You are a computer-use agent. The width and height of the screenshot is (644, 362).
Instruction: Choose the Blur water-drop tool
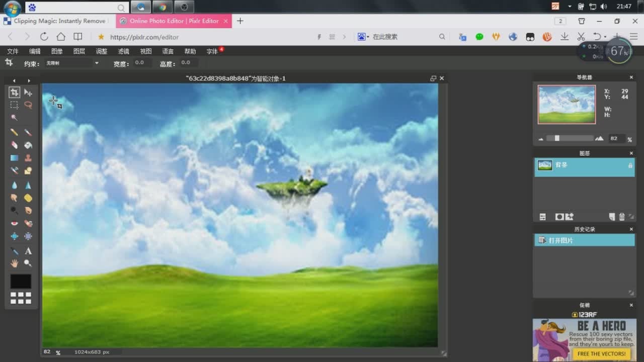click(x=14, y=186)
